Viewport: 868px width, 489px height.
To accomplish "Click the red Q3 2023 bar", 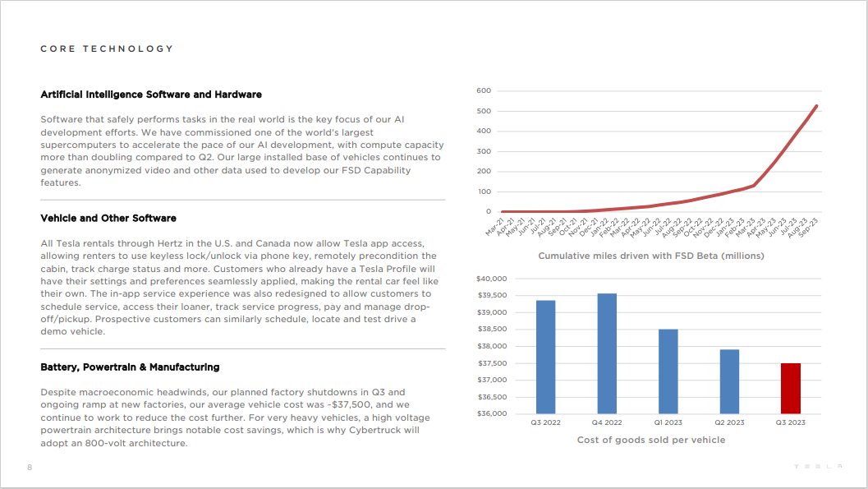I will pyautogui.click(x=790, y=388).
